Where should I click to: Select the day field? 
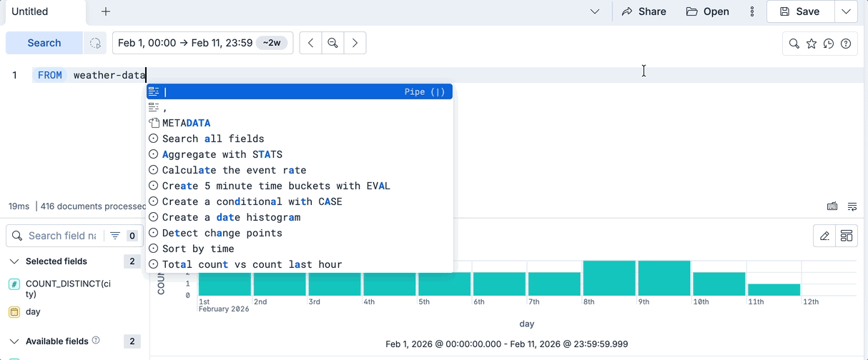pyautogui.click(x=33, y=311)
